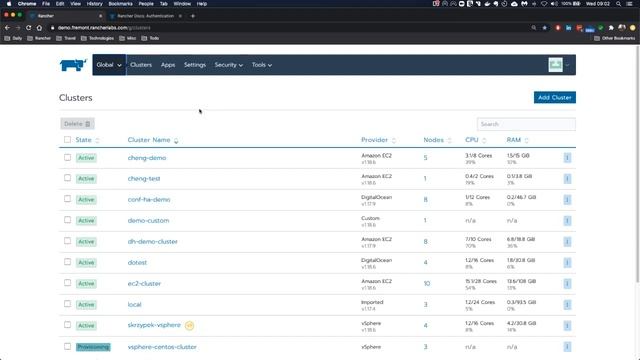Reload the page in Chrome
The height and width of the screenshot is (360, 640).
coord(28,28)
